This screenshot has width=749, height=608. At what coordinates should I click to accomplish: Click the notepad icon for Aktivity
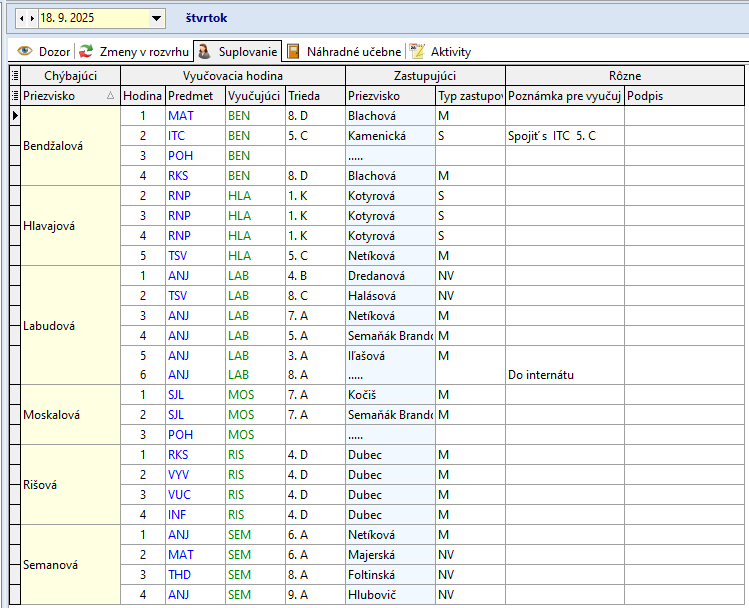[x=418, y=51]
